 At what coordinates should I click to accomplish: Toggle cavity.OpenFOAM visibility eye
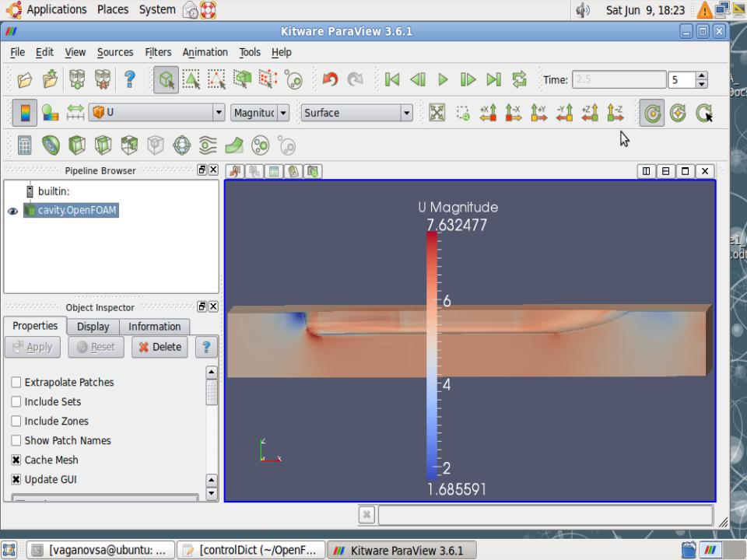click(13, 211)
